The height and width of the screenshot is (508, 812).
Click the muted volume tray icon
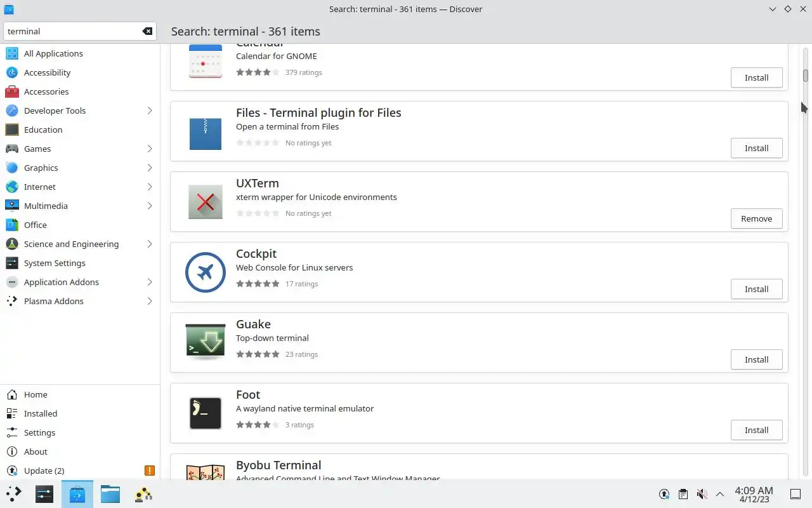pos(702,494)
